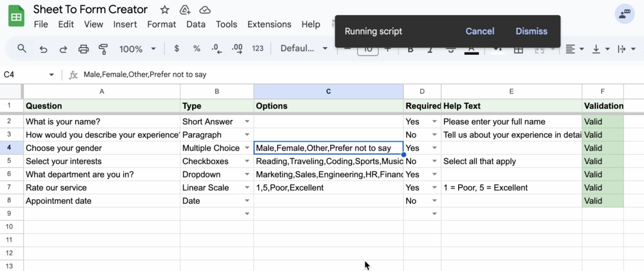Select the select-all corner box

pos(11,91)
